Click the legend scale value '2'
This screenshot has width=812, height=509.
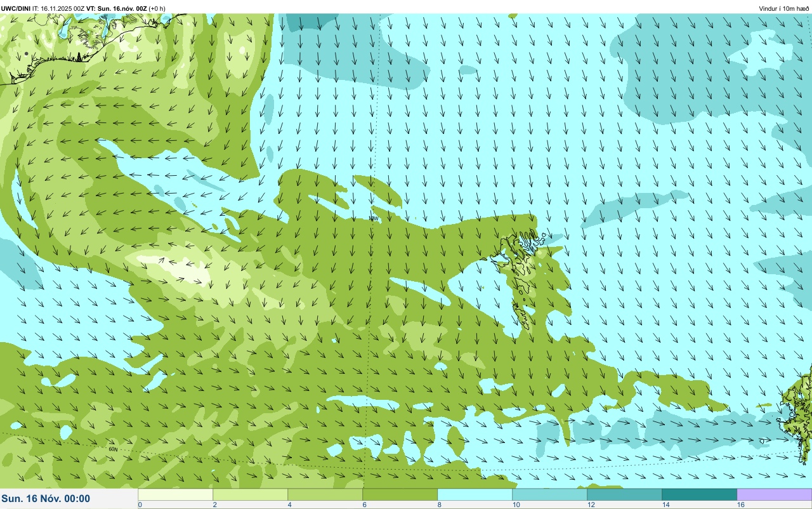pyautogui.click(x=214, y=505)
